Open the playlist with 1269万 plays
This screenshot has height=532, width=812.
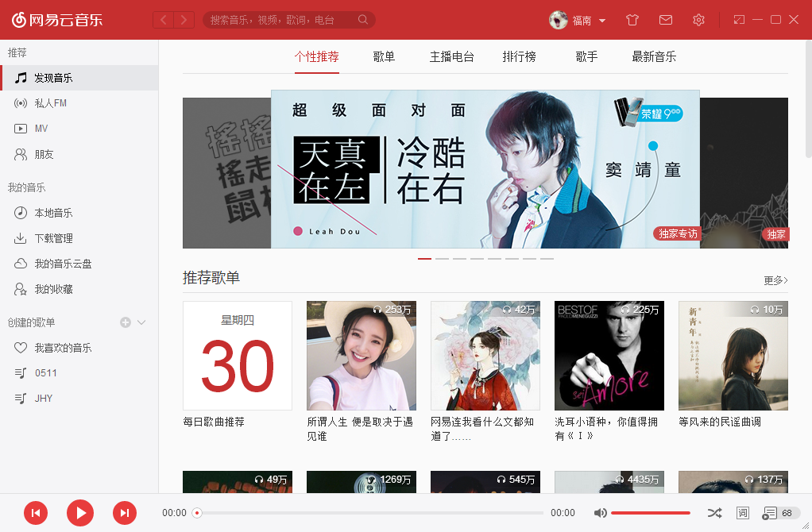pyautogui.click(x=362, y=482)
